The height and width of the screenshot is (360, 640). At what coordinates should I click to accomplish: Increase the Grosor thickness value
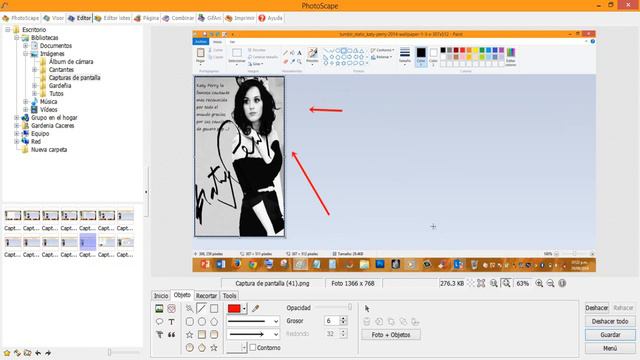[343, 319]
